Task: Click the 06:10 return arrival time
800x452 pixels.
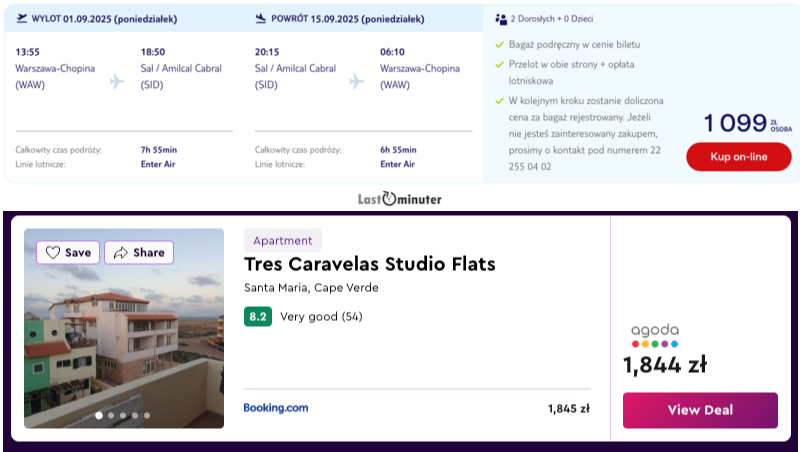Action: tap(392, 52)
